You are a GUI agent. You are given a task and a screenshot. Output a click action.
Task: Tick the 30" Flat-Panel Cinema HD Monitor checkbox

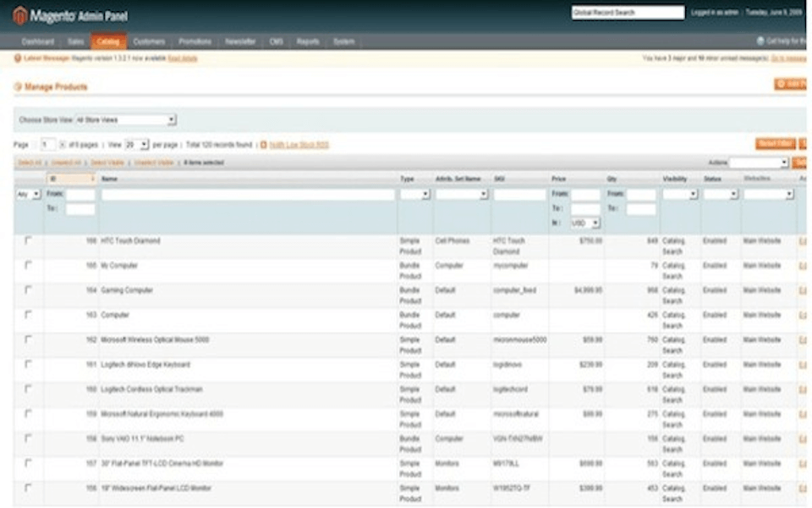pos(28,463)
